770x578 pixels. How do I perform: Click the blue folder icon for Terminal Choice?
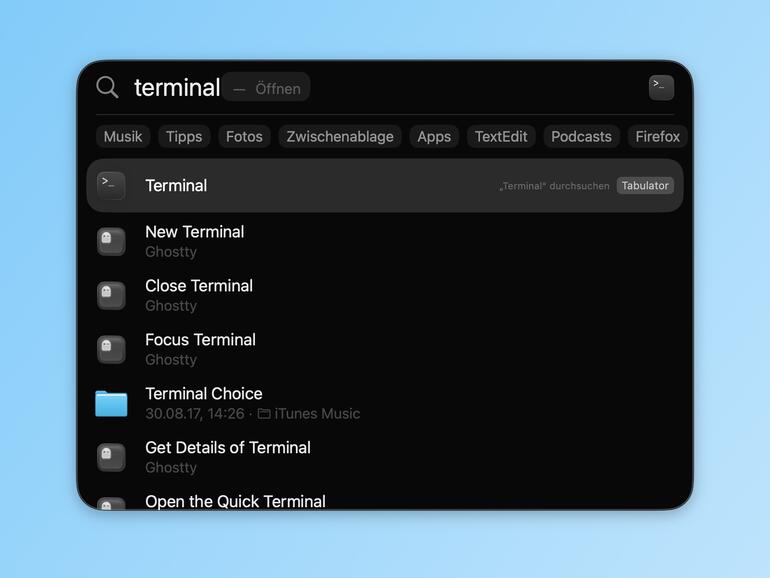(x=111, y=404)
